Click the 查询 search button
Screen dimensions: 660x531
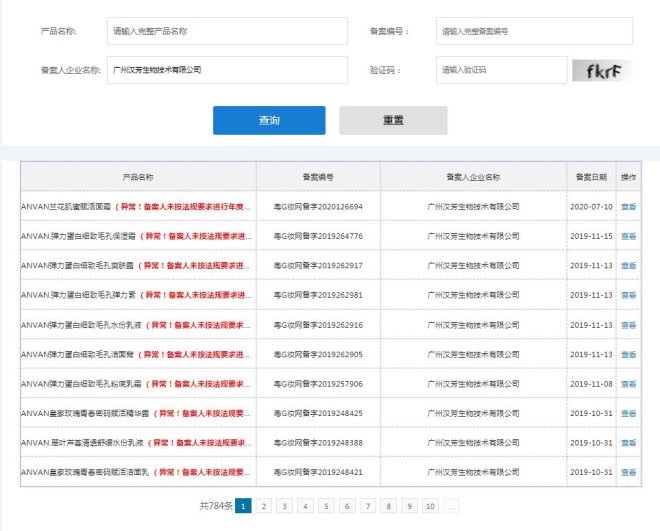pos(268,120)
